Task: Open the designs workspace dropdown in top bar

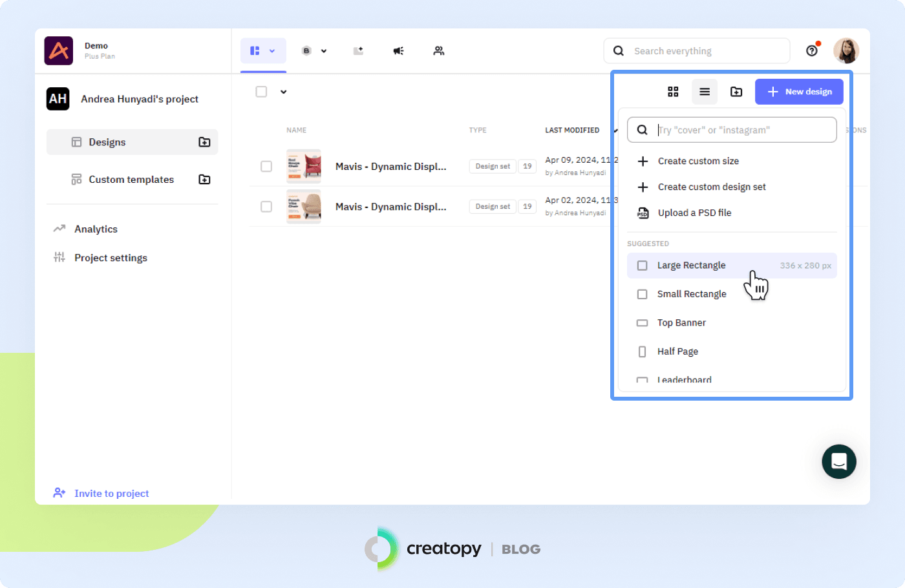Action: (263, 51)
